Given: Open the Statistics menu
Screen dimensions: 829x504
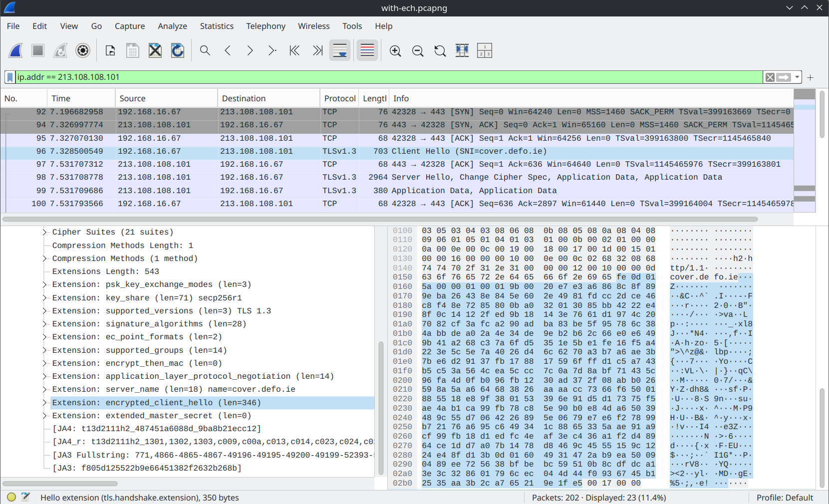Looking at the screenshot, I should point(217,26).
